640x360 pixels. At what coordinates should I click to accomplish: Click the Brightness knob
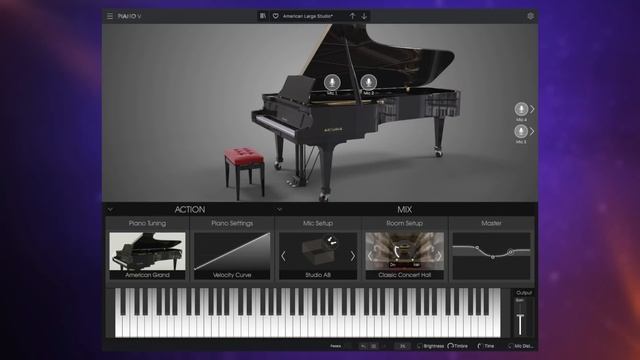pos(419,346)
